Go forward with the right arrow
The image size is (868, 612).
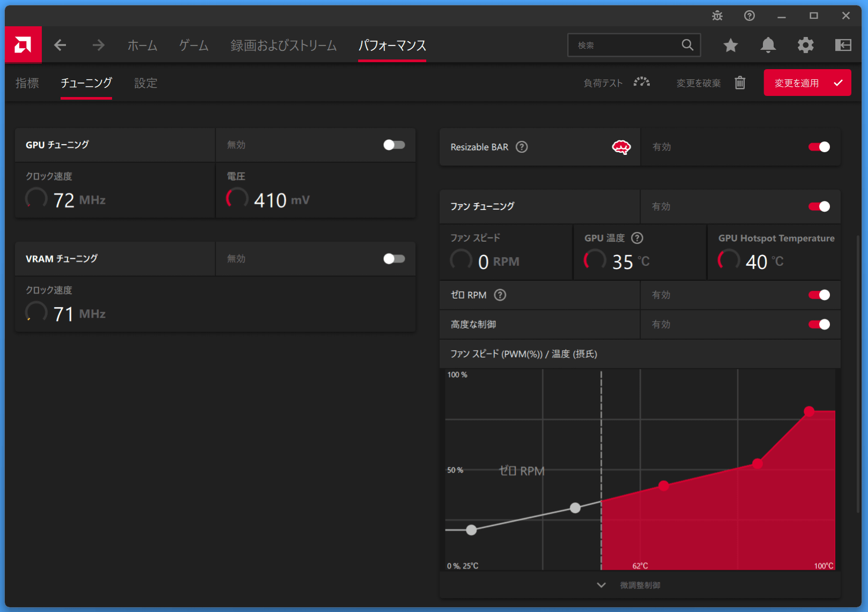[x=98, y=46]
